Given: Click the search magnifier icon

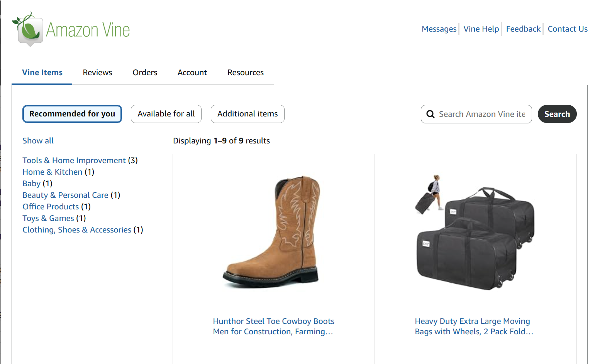Looking at the screenshot, I should [x=430, y=114].
